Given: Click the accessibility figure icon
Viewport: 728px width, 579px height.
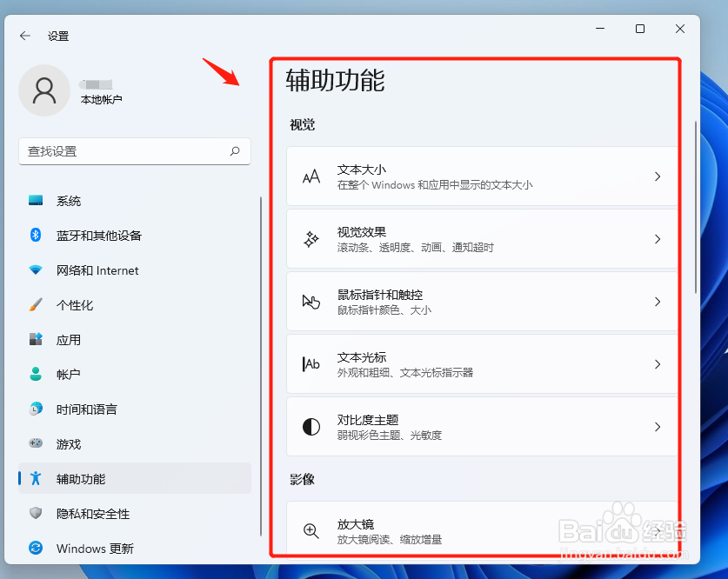Looking at the screenshot, I should 36,478.
